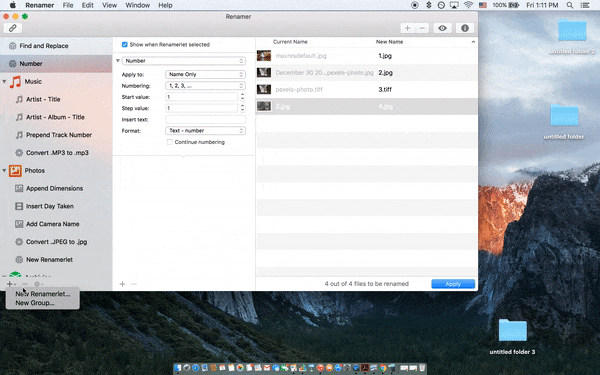The height and width of the screenshot is (375, 600).
Task: Select Prepend Track Number renamerlet
Action: point(56,135)
